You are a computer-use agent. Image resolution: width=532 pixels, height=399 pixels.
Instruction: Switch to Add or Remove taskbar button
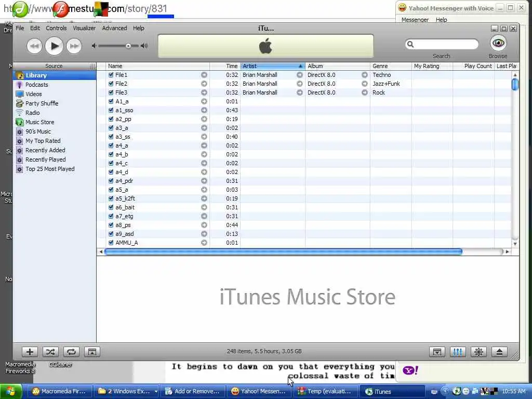click(193, 392)
